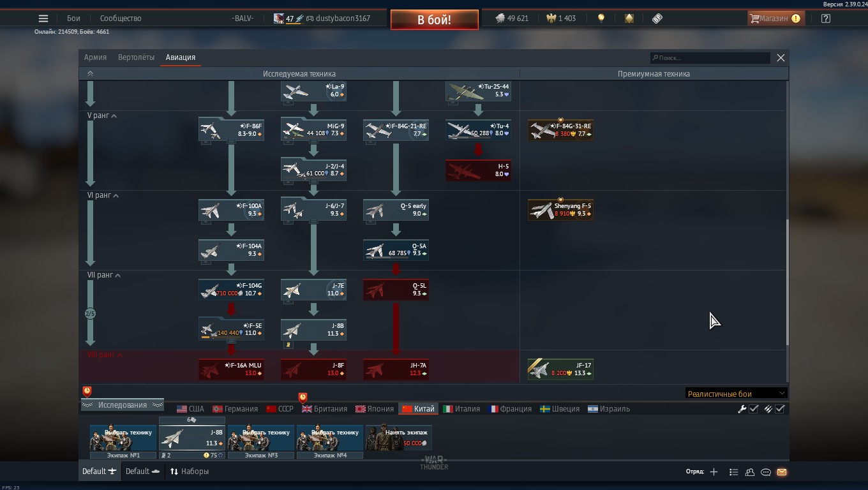Open the Сообщество menu
868x490 pixels.
pyautogui.click(x=121, y=19)
